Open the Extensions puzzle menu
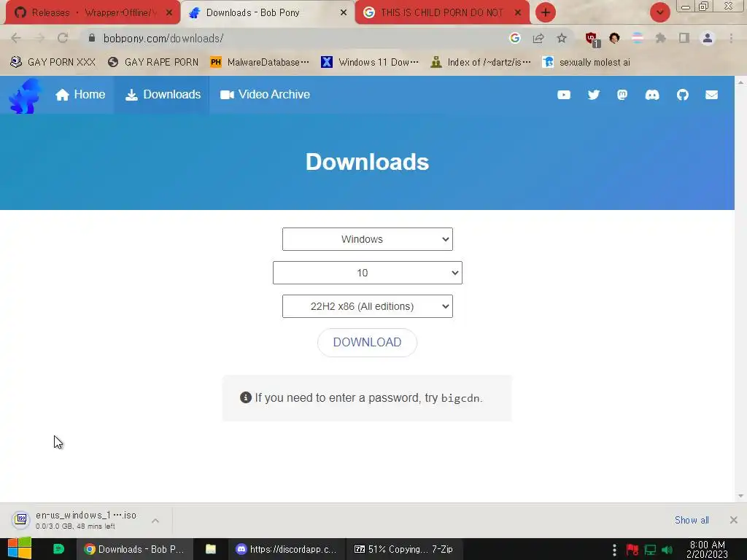 pos(660,38)
